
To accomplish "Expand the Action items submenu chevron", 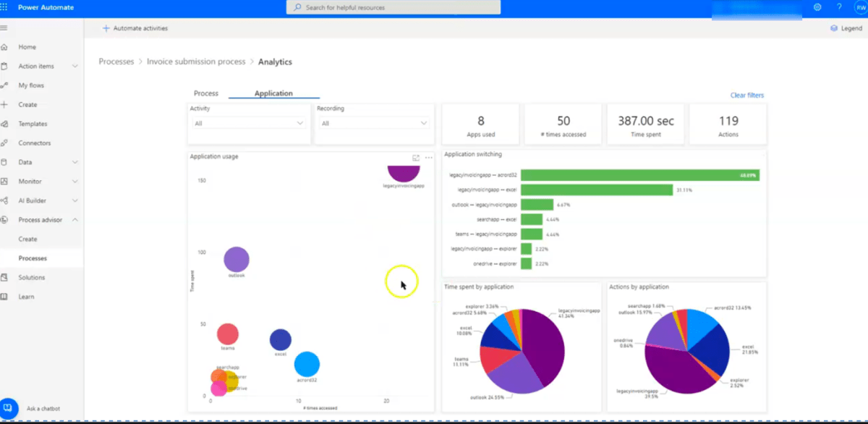I will [75, 67].
